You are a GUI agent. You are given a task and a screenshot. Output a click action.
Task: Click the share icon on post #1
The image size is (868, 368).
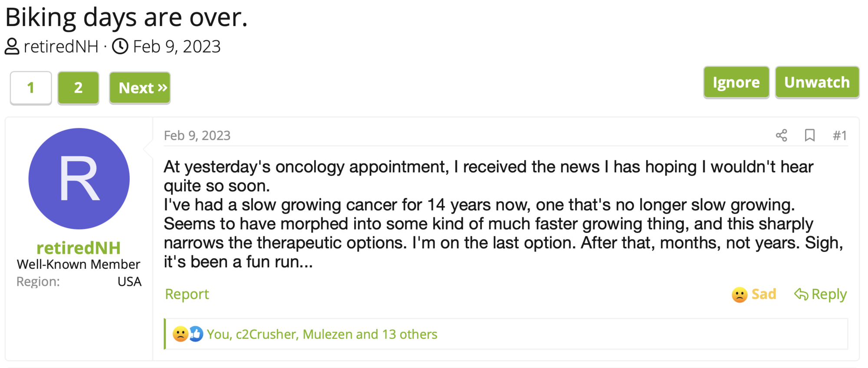(781, 136)
